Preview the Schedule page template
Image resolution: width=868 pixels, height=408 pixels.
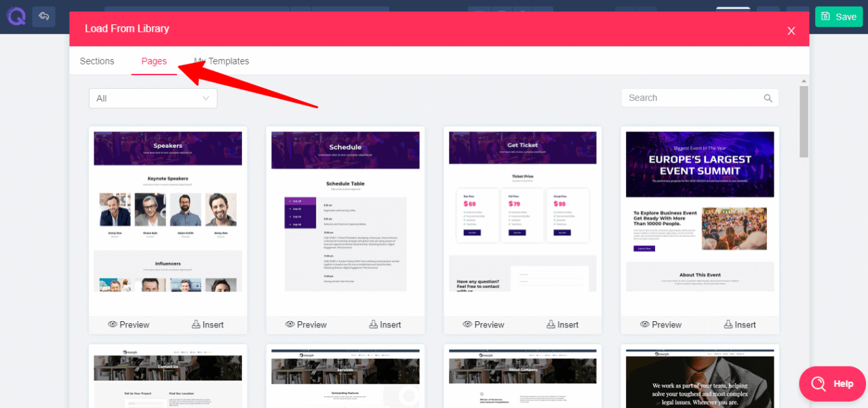[306, 325]
